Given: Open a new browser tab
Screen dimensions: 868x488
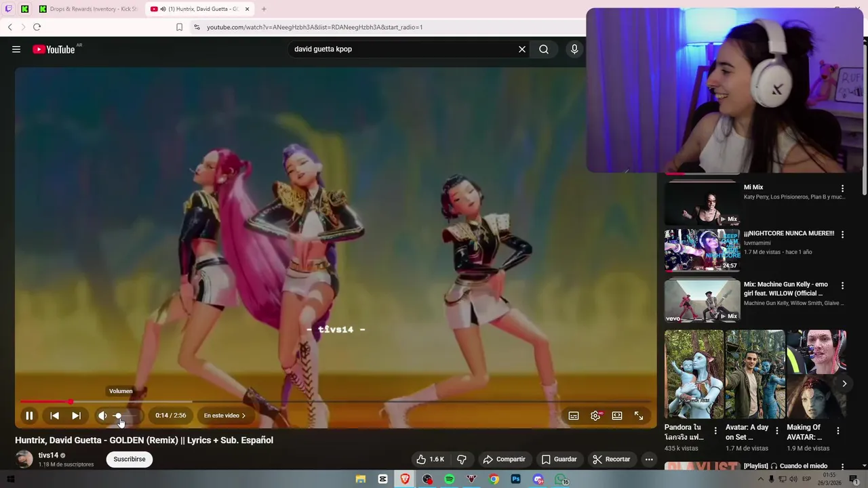Looking at the screenshot, I should pos(264,9).
